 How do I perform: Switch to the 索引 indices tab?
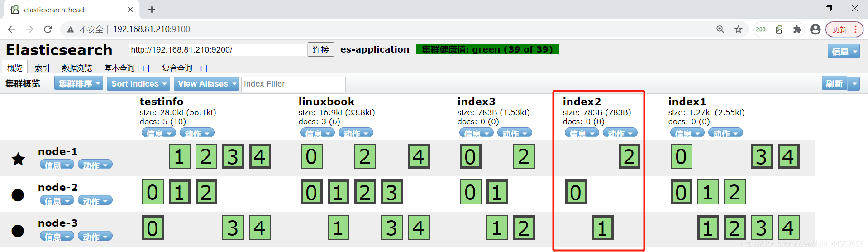click(42, 68)
